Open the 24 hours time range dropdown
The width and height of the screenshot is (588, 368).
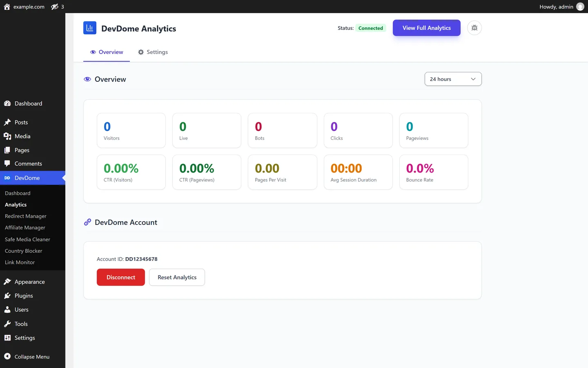click(453, 79)
